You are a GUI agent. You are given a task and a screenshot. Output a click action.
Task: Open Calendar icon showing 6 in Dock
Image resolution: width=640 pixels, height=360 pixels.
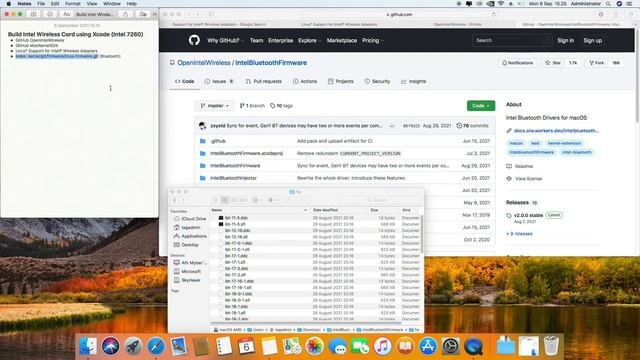tap(247, 347)
